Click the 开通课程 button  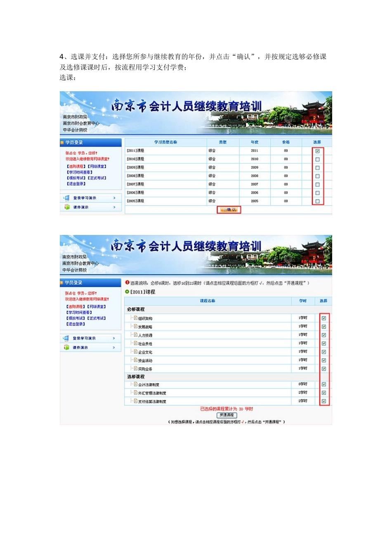click(x=227, y=415)
